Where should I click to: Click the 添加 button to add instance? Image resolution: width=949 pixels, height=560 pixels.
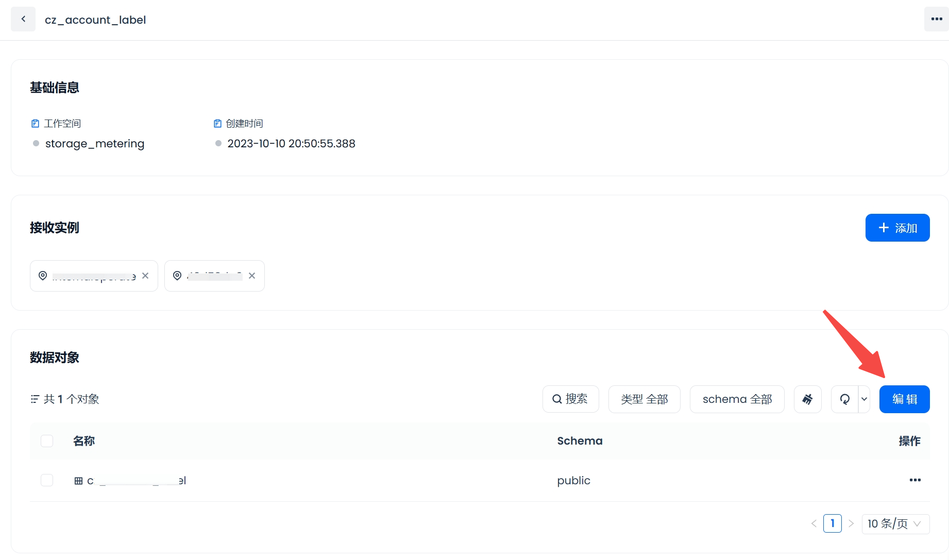point(897,228)
